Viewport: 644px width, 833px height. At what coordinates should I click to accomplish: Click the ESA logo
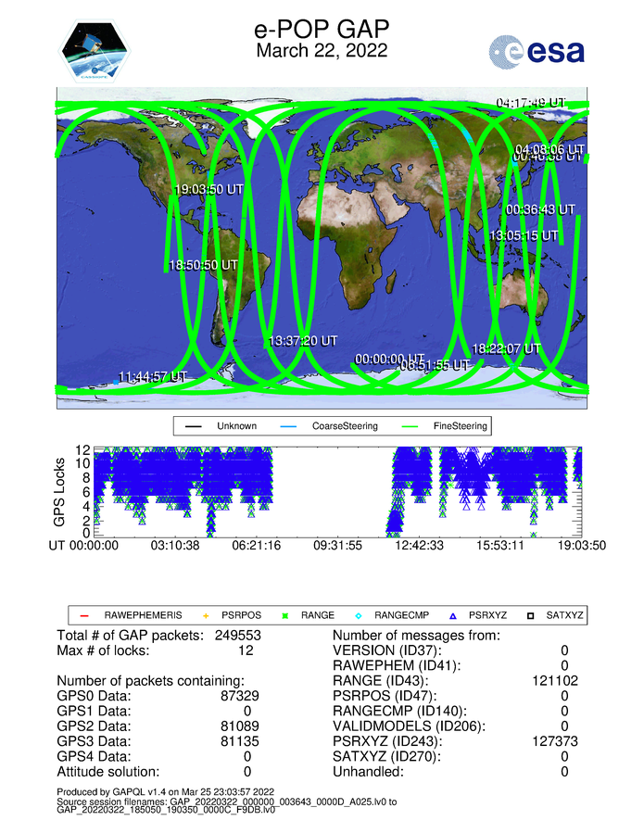click(x=537, y=50)
